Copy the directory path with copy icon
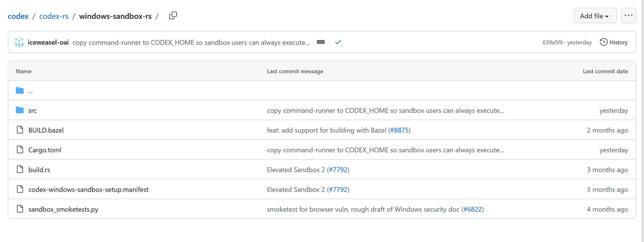The image size is (644, 242). click(x=173, y=16)
